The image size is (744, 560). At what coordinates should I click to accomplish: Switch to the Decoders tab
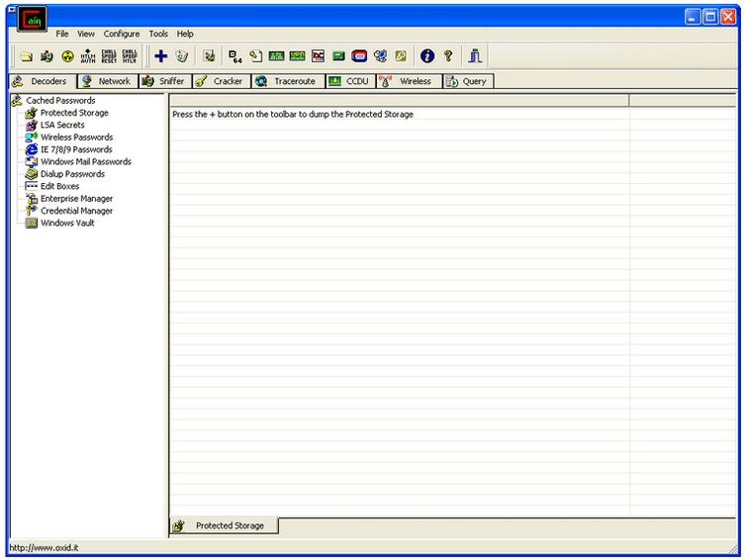coord(43,81)
